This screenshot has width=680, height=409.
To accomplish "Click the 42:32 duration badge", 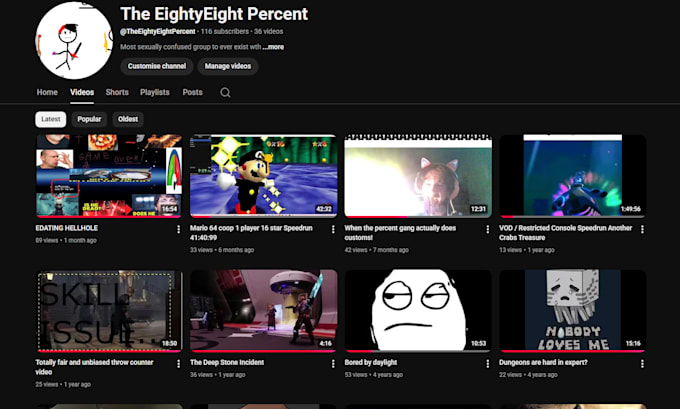I will coord(324,209).
